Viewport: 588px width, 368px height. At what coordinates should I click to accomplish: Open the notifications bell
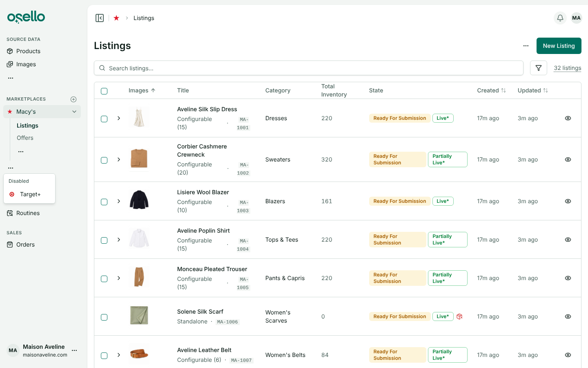[x=560, y=18]
